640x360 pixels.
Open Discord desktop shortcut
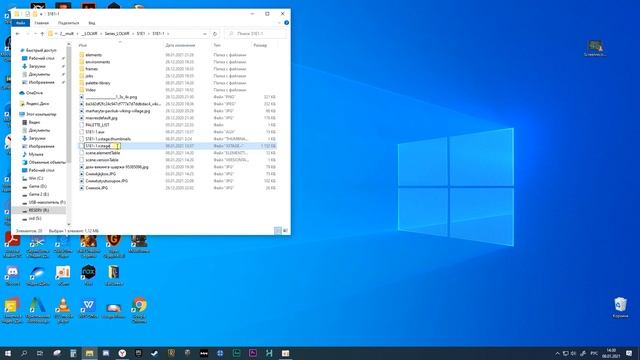[12, 276]
